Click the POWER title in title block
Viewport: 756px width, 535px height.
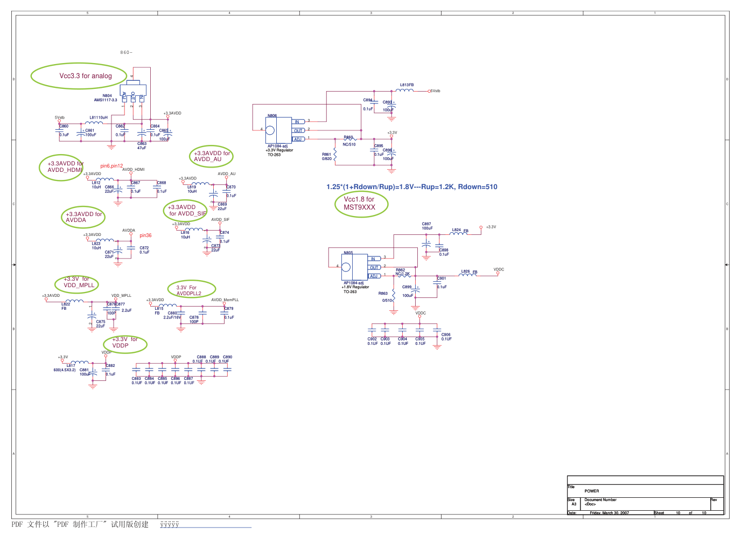[x=592, y=491]
